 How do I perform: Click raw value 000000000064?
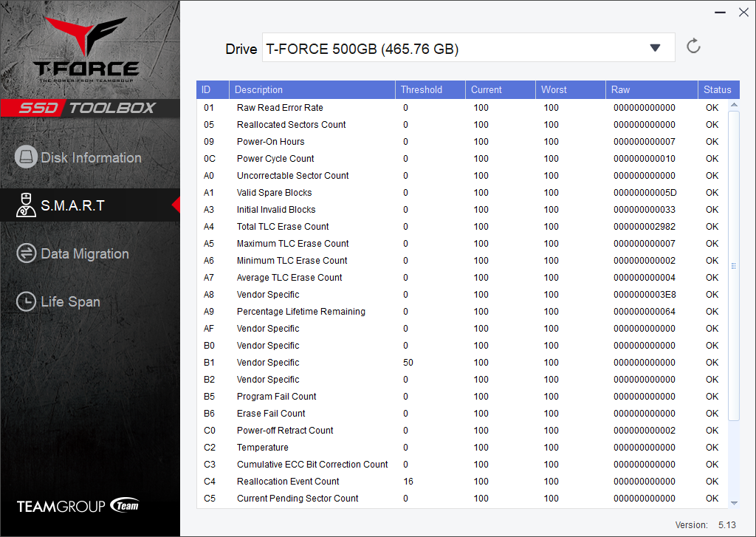pyautogui.click(x=644, y=311)
